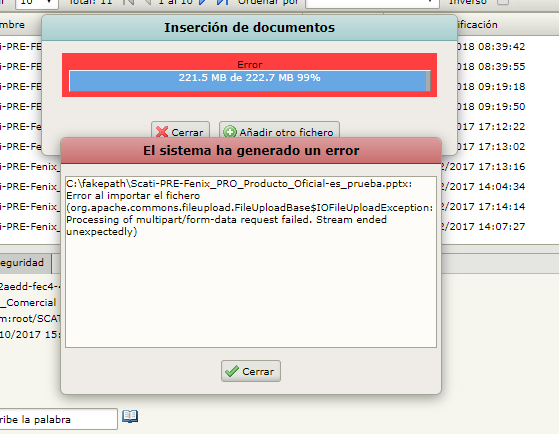This screenshot has width=559, height=434.
Task: Click the '2aedd-fec4-' identifier text
Action: click(x=30, y=286)
